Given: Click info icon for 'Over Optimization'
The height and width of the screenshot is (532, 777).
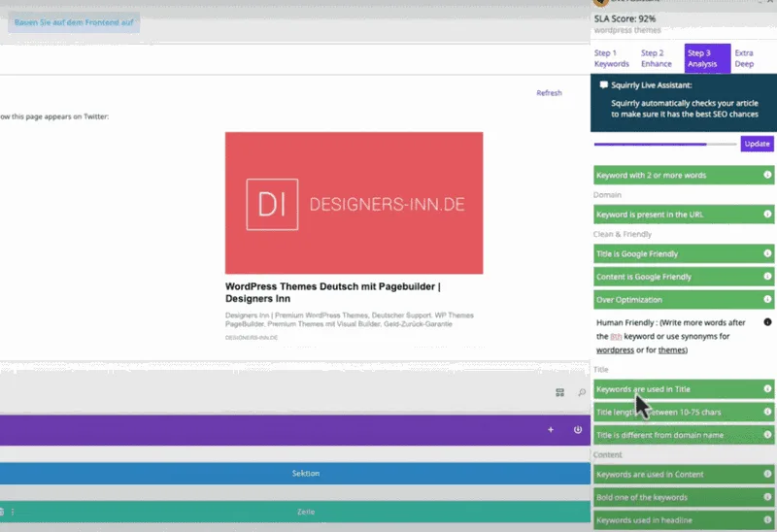Looking at the screenshot, I should point(767,299).
